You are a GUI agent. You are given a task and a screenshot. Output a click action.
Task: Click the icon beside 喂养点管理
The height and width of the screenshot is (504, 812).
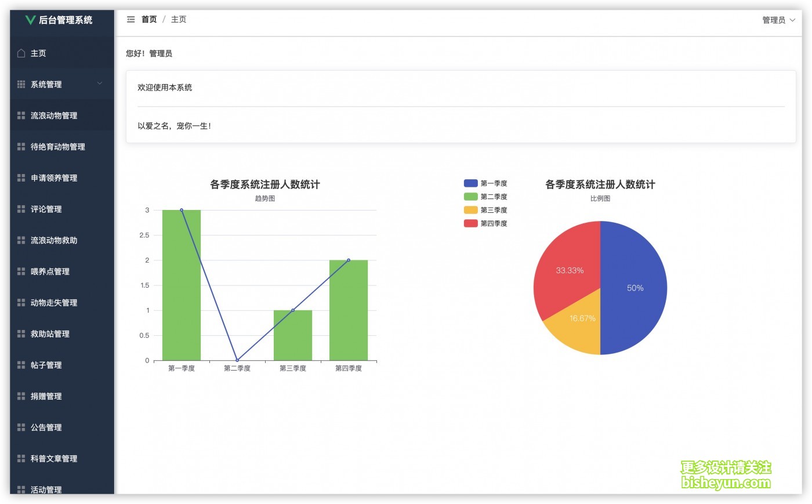(21, 271)
